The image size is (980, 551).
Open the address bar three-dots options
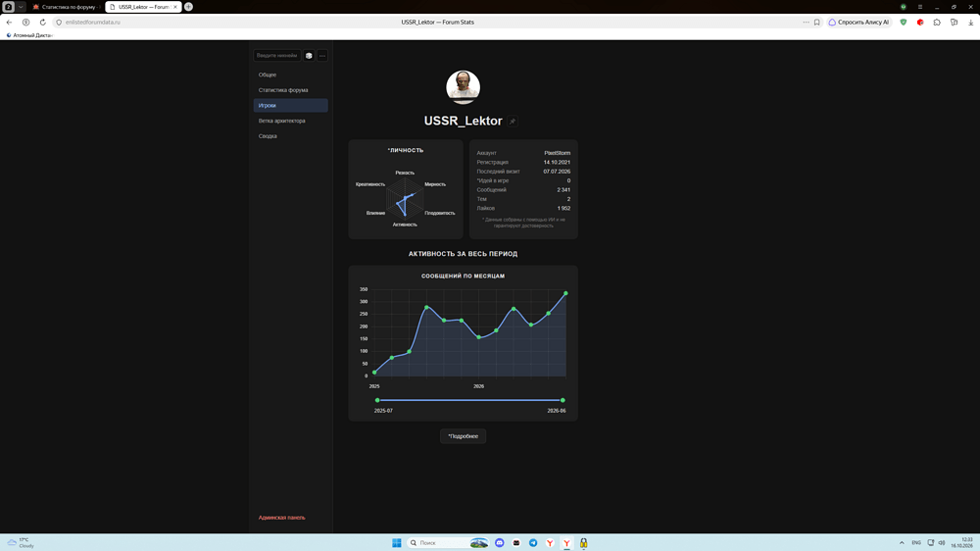click(x=806, y=22)
